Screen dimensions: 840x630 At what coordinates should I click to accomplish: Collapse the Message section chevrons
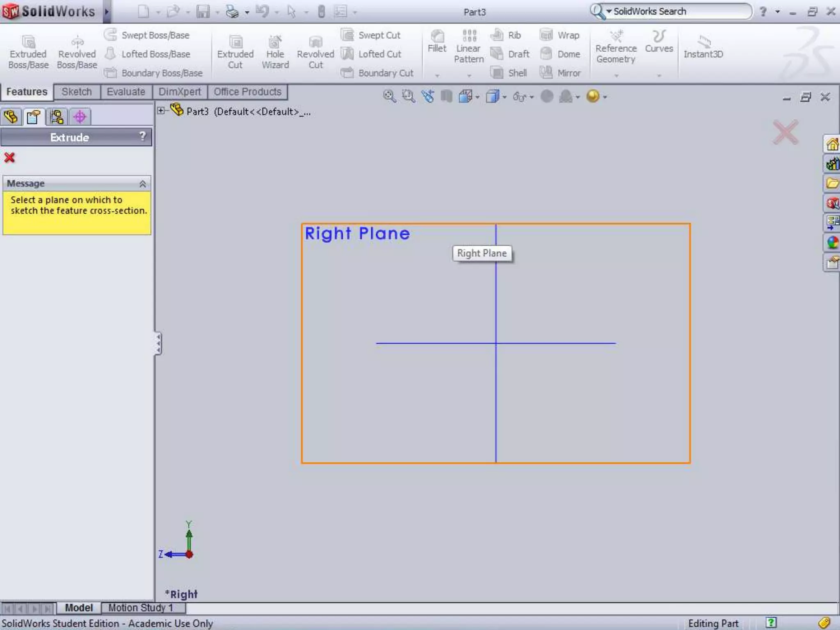click(142, 184)
